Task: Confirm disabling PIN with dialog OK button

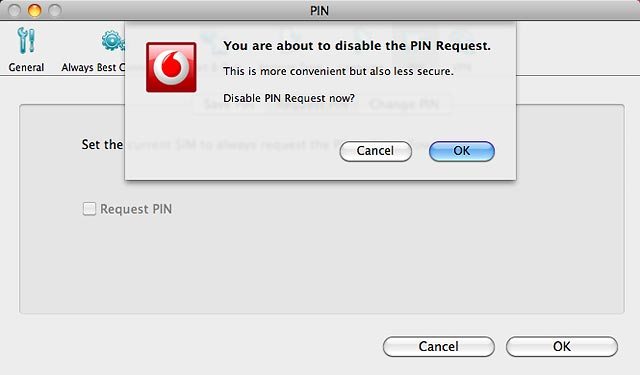Action: point(462,151)
